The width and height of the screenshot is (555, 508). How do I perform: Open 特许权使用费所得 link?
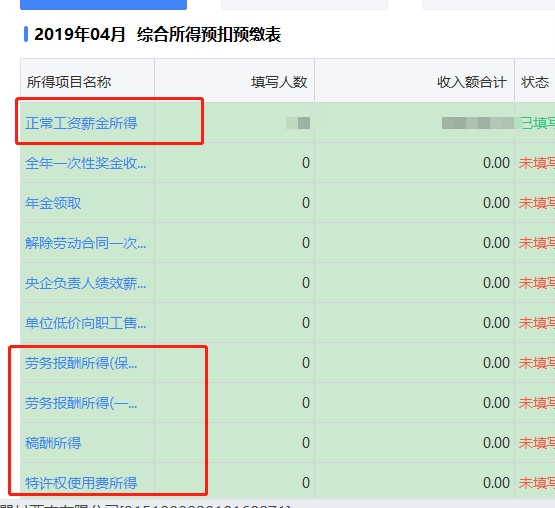[x=81, y=483]
